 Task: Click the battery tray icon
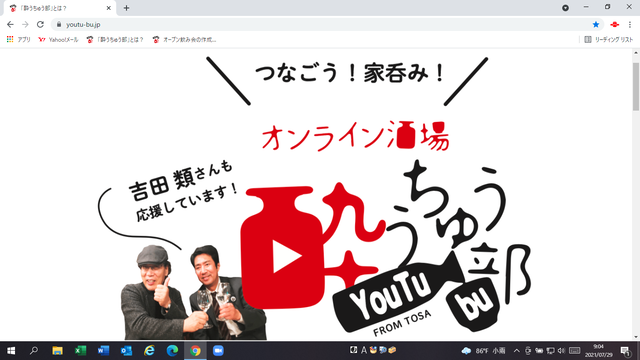point(539,351)
